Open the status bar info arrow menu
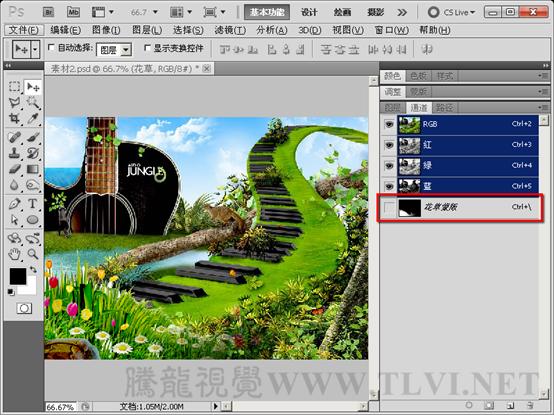This screenshot has height=415, width=554. [x=215, y=407]
